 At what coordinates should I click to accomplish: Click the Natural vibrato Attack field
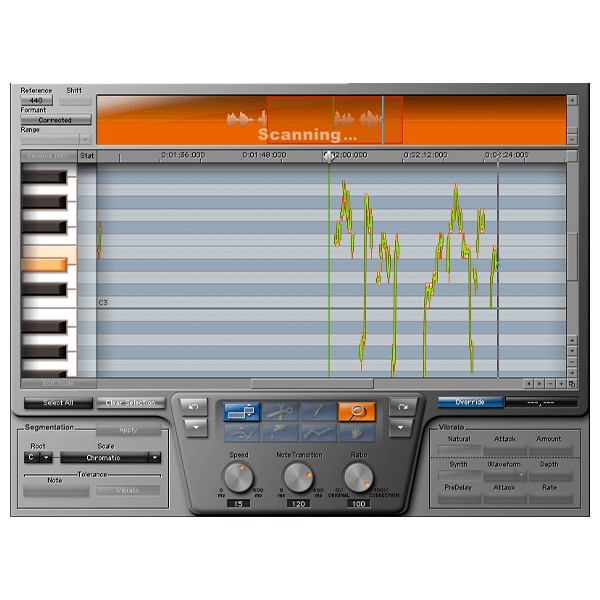(x=505, y=450)
